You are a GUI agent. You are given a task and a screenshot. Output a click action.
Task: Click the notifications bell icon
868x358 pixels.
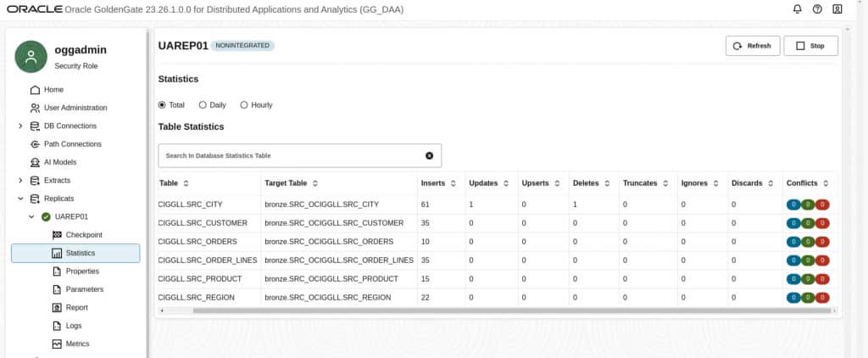797,9
